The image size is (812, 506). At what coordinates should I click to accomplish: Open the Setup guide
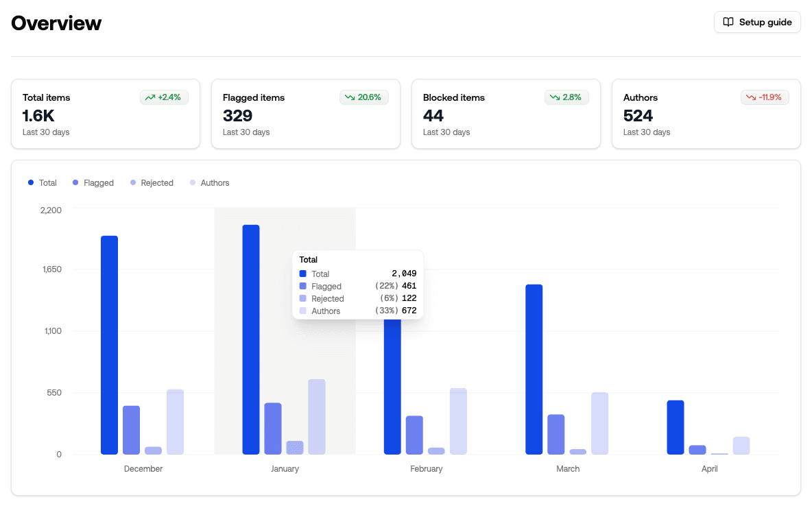757,22
